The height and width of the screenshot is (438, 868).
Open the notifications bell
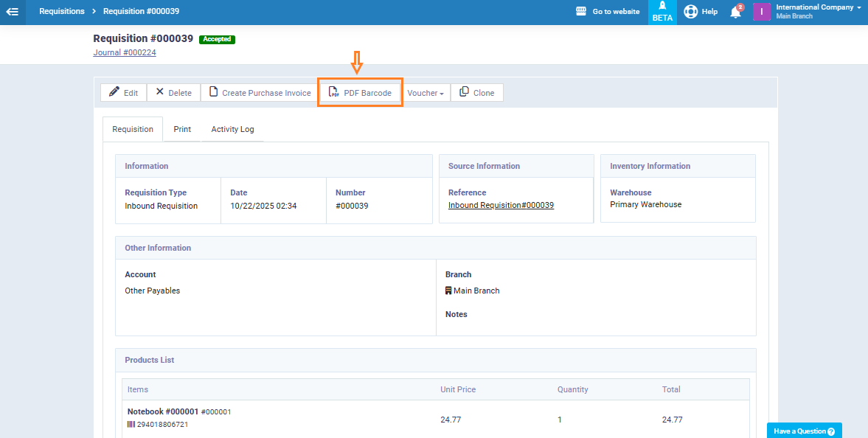pos(735,12)
